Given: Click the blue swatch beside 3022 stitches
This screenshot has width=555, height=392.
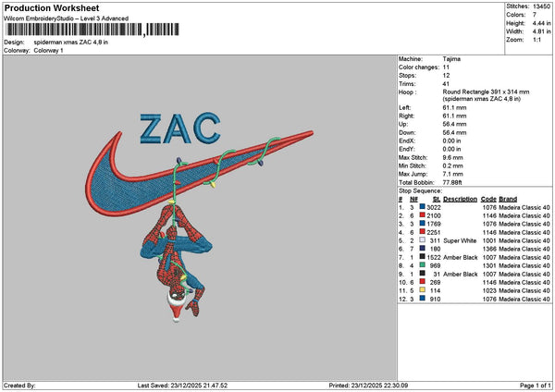Looking at the screenshot, I should click(422, 206).
